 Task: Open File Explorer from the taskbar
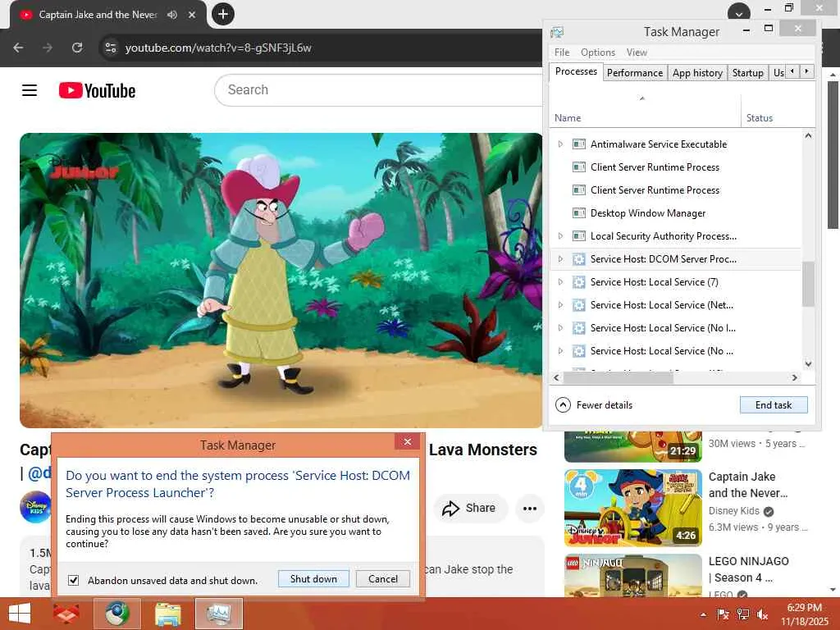pos(167,614)
